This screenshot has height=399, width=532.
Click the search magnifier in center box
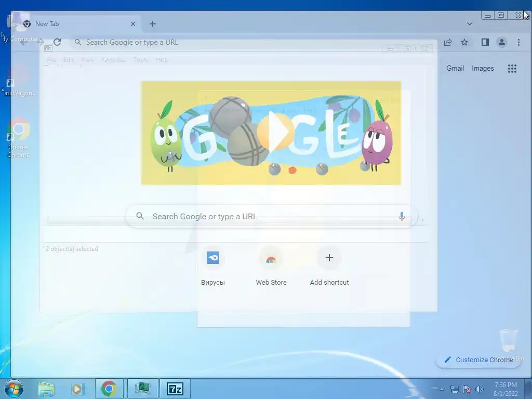[140, 216]
